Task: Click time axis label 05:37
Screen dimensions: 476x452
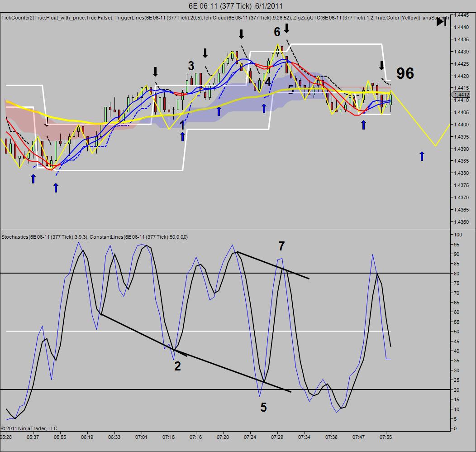Action: pyautogui.click(x=33, y=437)
